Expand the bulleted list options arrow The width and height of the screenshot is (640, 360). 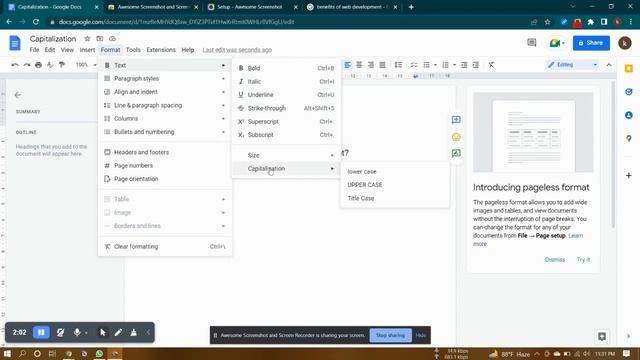coord(435,65)
